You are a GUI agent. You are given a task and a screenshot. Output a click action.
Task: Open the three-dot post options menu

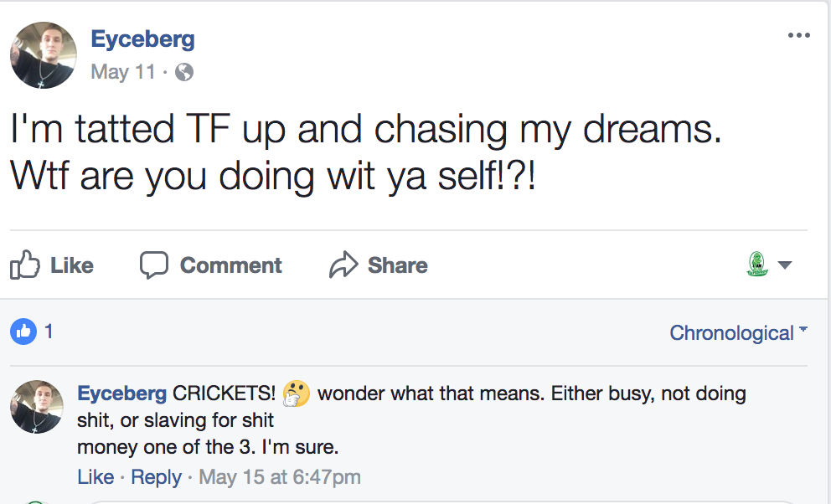pyautogui.click(x=799, y=35)
